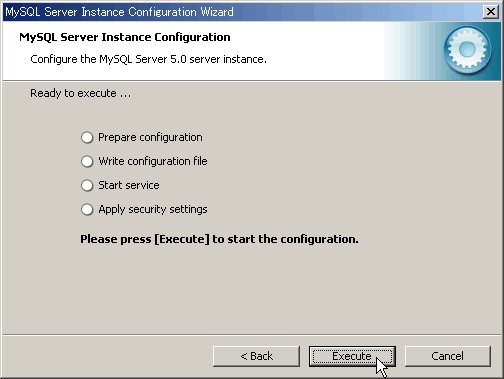The image size is (504, 379).
Task: Click the Start service label text
Action: point(129,185)
